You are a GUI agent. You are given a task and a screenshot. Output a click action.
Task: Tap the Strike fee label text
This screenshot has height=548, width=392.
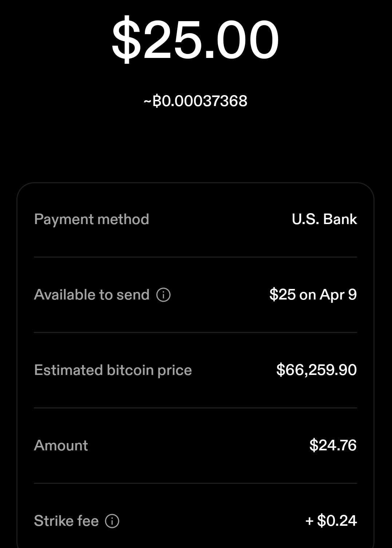66,521
